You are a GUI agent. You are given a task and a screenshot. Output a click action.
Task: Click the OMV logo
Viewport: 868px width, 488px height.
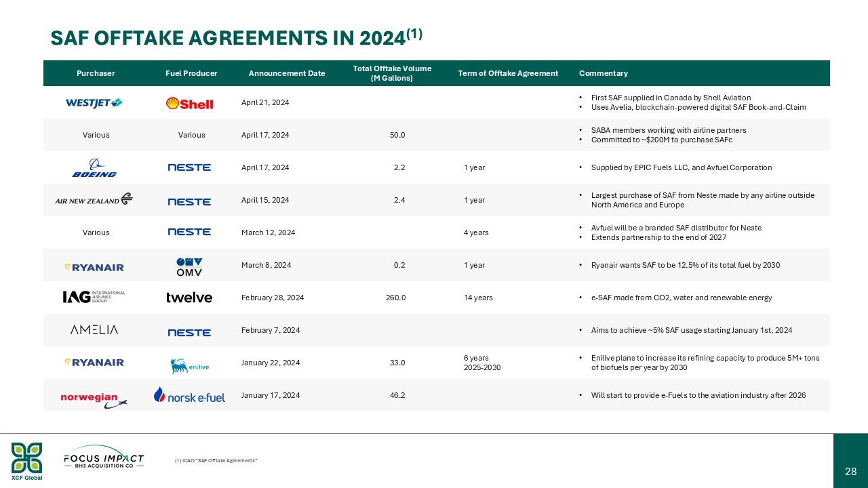(189, 266)
